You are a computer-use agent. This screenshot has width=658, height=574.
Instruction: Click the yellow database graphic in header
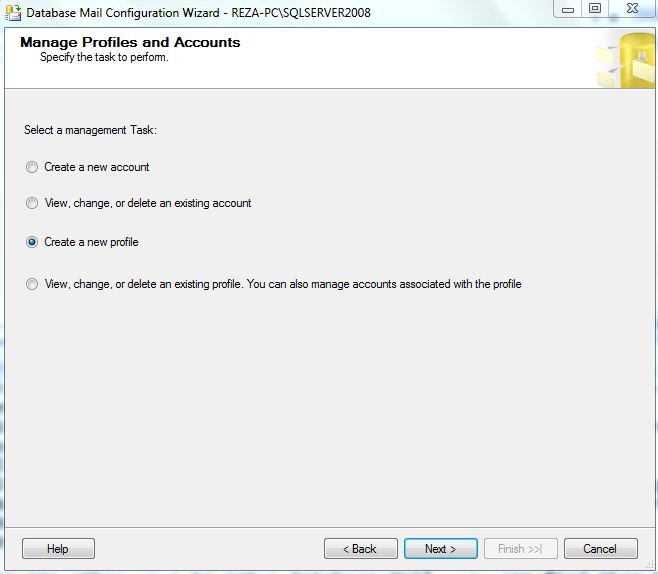click(x=627, y=61)
